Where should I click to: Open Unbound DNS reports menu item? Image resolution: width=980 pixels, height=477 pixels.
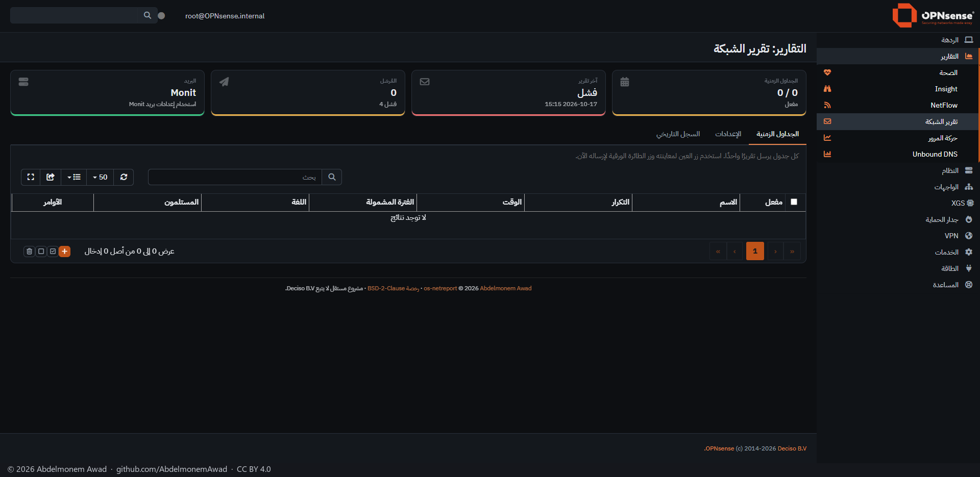(x=898, y=154)
